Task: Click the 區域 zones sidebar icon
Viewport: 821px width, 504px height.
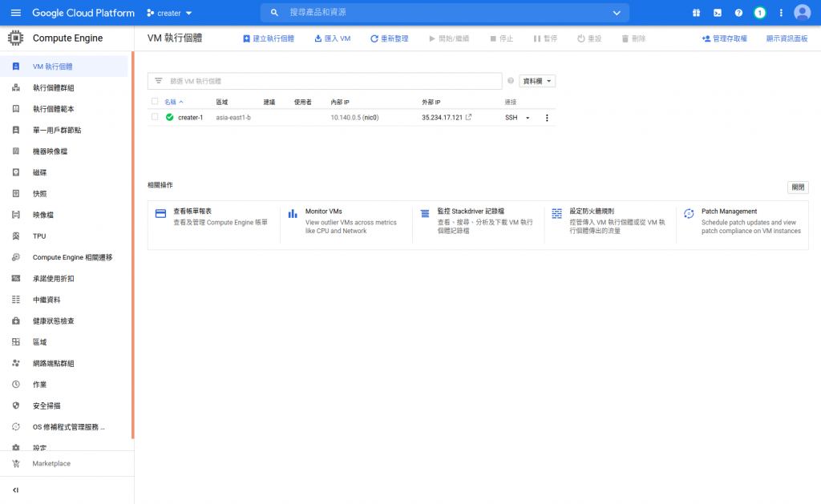Action: point(16,342)
